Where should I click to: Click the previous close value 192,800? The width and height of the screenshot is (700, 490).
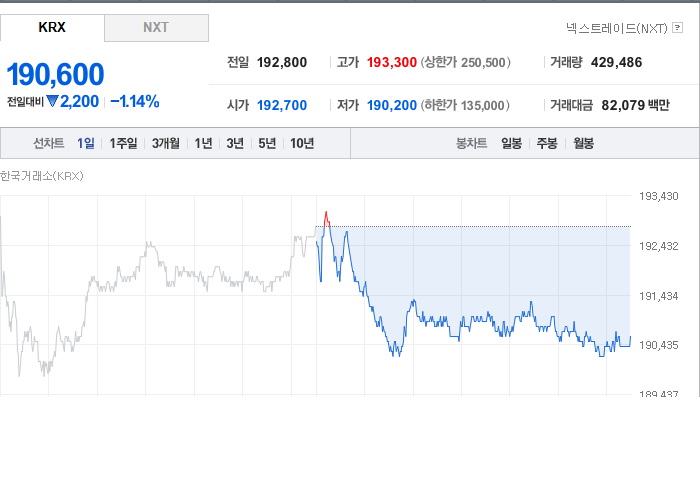[x=282, y=62]
